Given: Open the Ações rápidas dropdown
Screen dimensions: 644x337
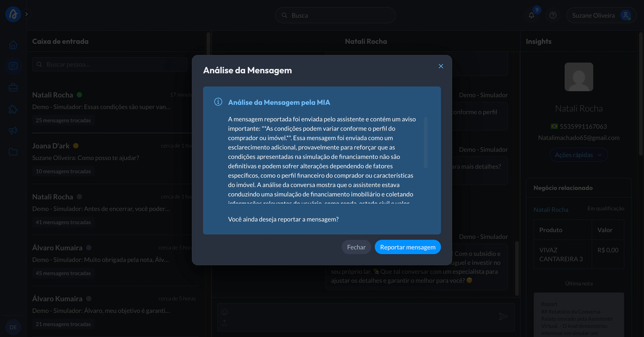Looking at the screenshot, I should point(578,155).
